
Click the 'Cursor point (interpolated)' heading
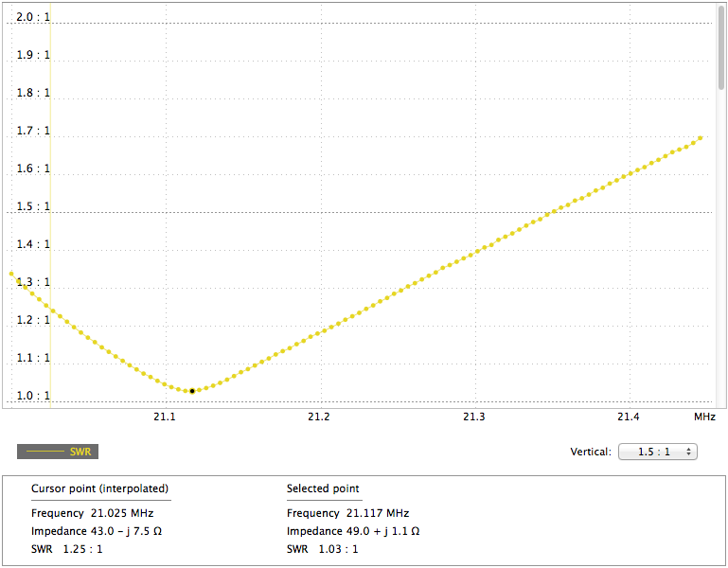pyautogui.click(x=99, y=488)
